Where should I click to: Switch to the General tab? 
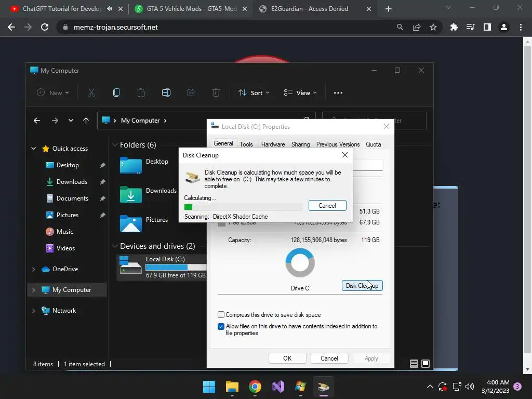[x=223, y=143]
